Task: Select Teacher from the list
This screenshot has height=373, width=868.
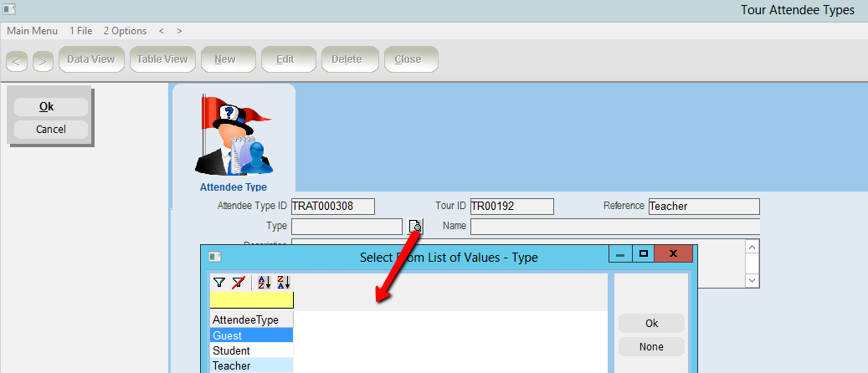Action: click(x=251, y=365)
